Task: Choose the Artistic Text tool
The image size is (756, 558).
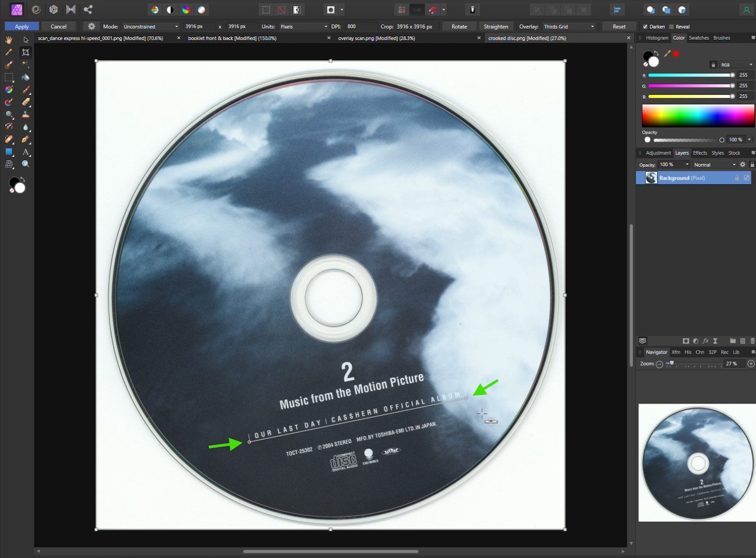Action: click(x=26, y=152)
